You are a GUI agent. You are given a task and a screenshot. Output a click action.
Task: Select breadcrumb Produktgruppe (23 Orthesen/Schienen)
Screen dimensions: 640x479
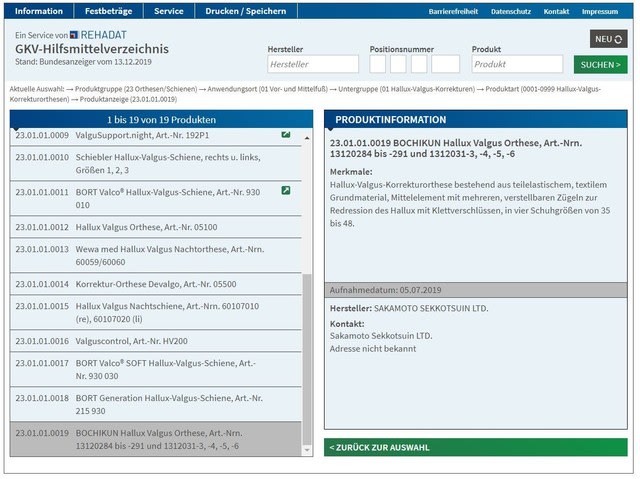[x=136, y=89]
